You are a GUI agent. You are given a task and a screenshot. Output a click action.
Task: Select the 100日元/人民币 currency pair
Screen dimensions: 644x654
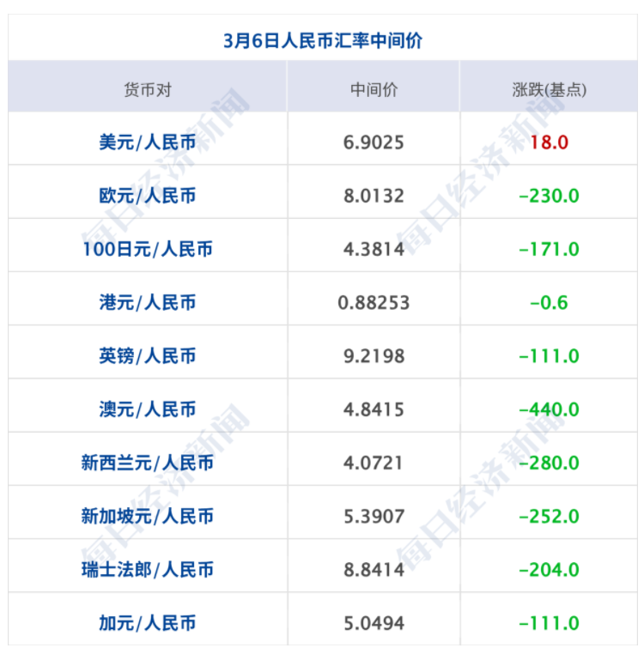[148, 249]
